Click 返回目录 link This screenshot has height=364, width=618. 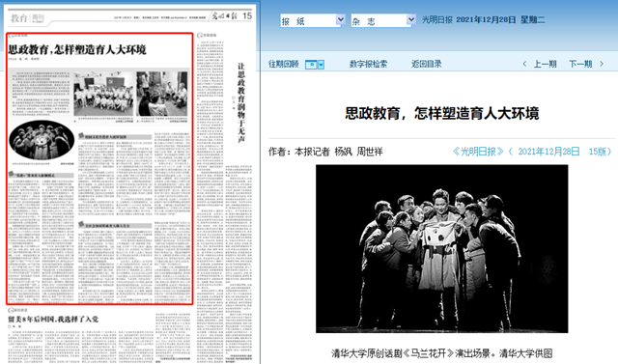(x=427, y=64)
